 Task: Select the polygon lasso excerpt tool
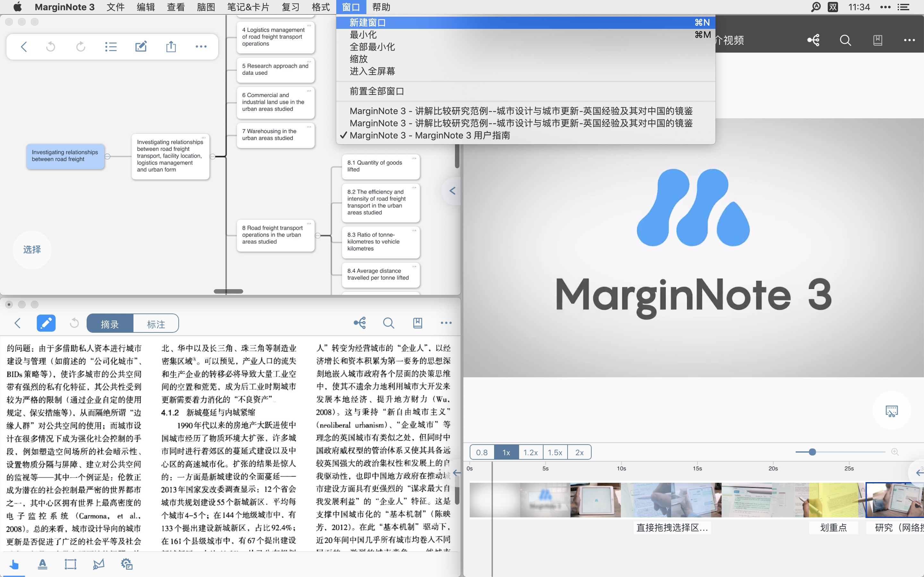98,564
